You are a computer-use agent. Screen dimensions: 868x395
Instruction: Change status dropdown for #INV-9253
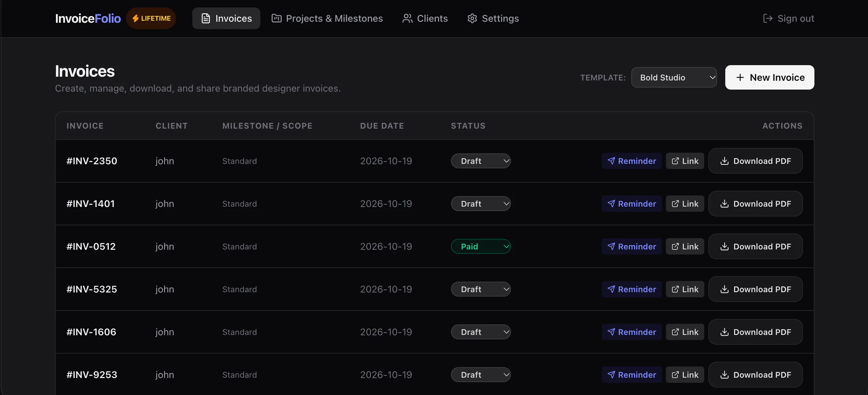point(481,375)
